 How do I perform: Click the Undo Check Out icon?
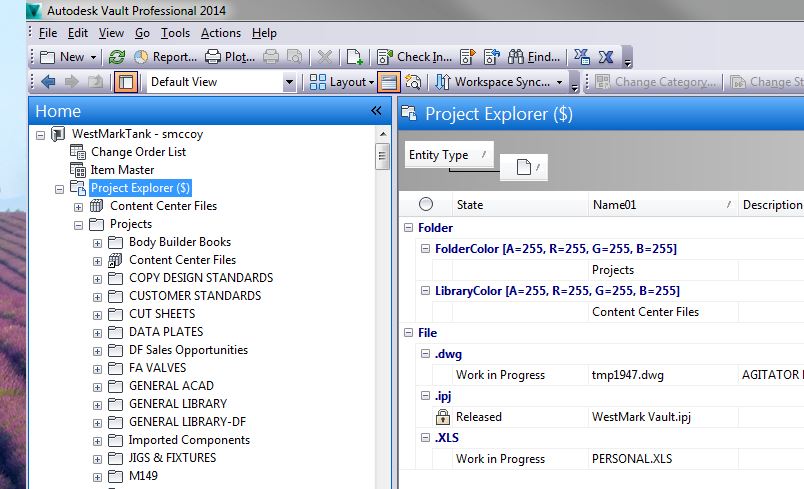(x=492, y=57)
